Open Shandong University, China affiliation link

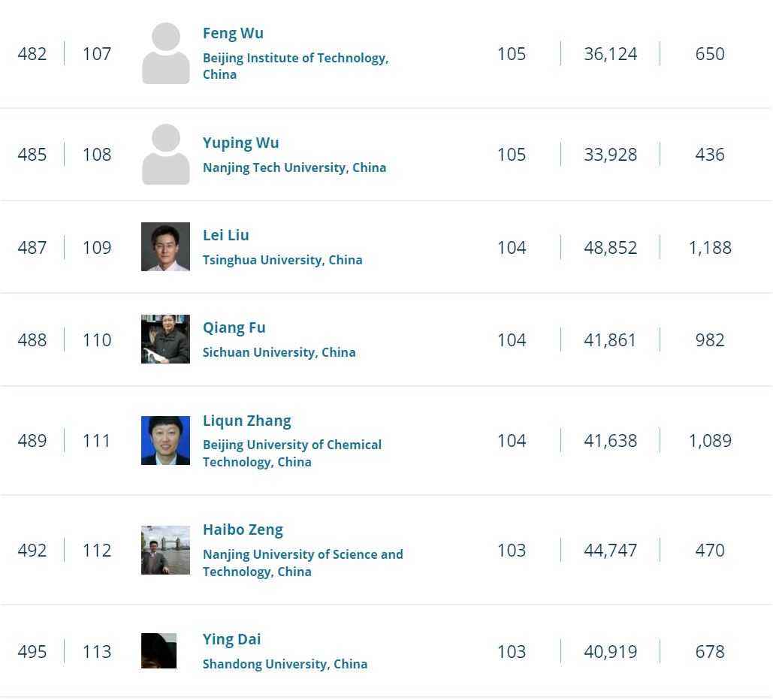(x=285, y=665)
